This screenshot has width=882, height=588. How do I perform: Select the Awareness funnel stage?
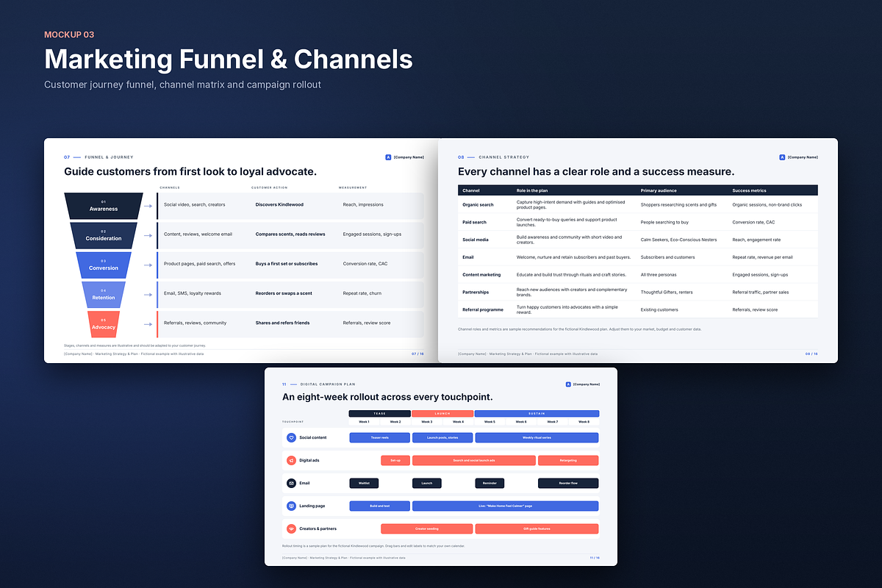pyautogui.click(x=104, y=206)
